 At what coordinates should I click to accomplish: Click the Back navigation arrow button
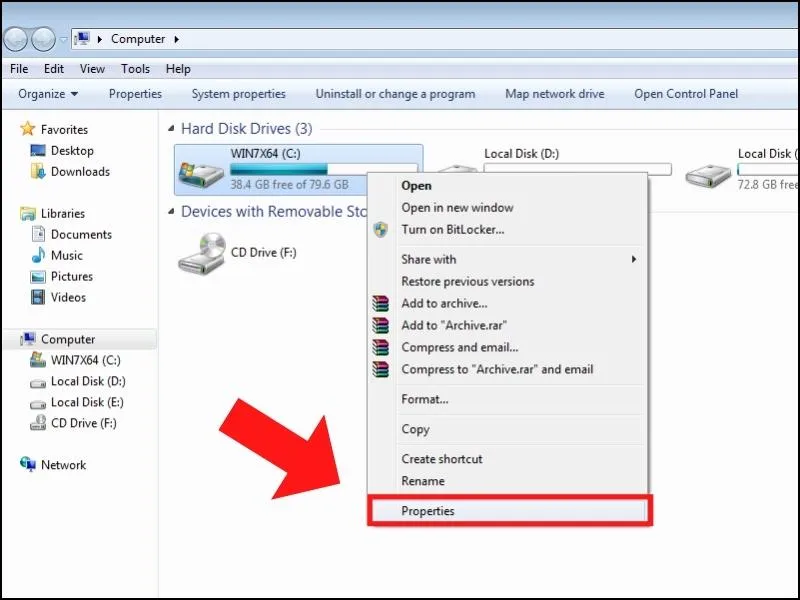pos(16,39)
